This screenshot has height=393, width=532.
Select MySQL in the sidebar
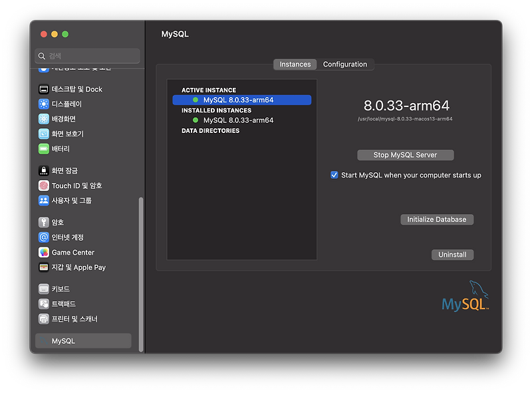click(83, 340)
